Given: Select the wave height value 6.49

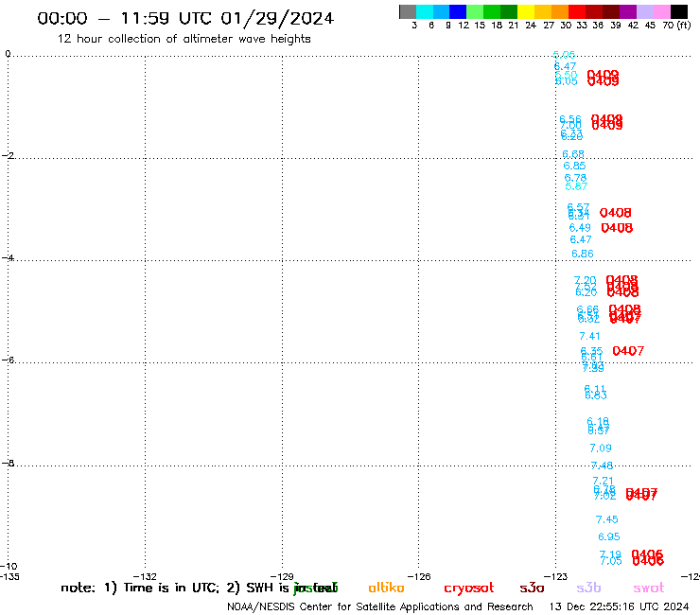Looking at the screenshot, I should [580, 228].
